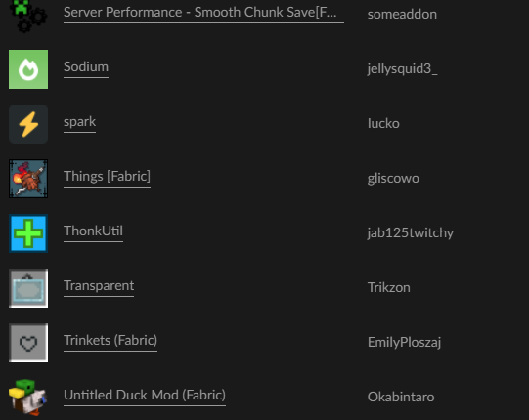The image size is (529, 420).
Task: Open the Sodium mod link
Action: [x=86, y=67]
